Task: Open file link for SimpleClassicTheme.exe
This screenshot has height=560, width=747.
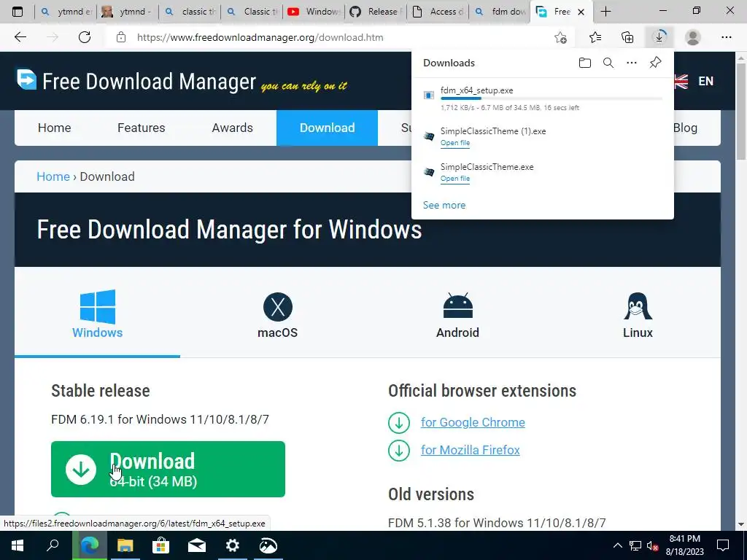Action: (x=455, y=179)
